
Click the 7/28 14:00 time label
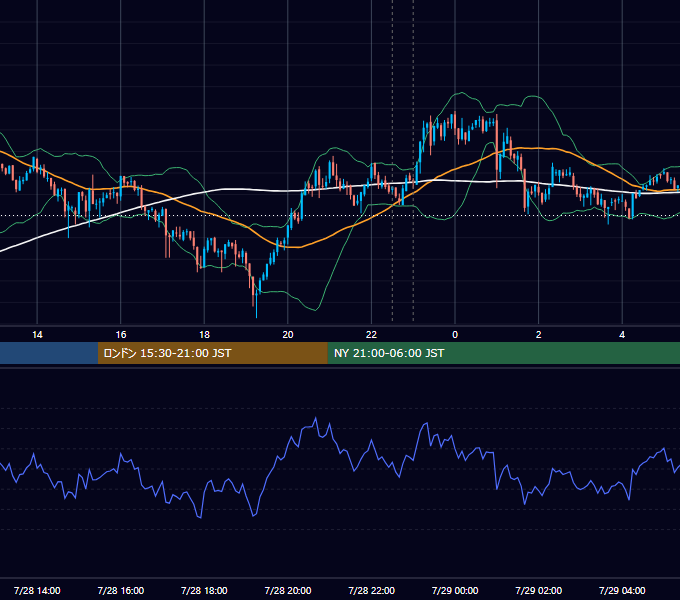[x=37, y=590]
